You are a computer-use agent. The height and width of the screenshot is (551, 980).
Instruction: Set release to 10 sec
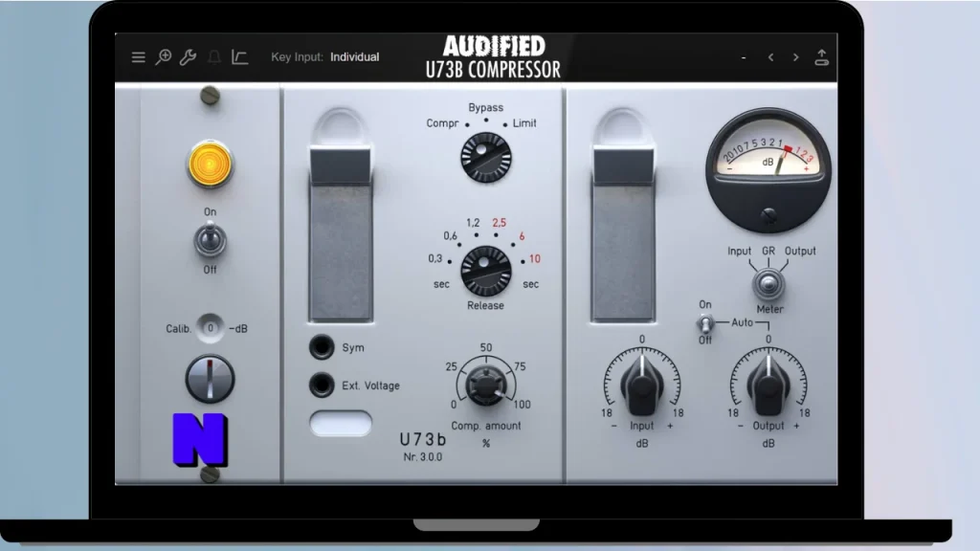tap(534, 258)
